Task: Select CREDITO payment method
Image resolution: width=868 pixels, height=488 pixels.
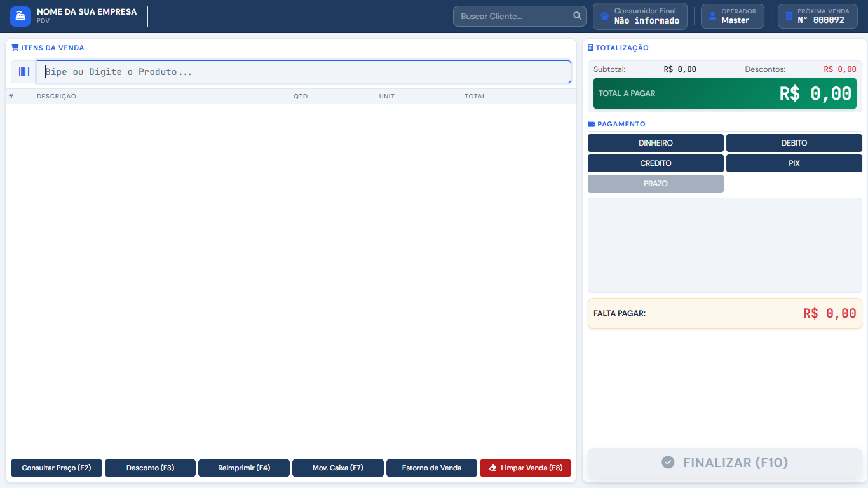Action: point(656,163)
